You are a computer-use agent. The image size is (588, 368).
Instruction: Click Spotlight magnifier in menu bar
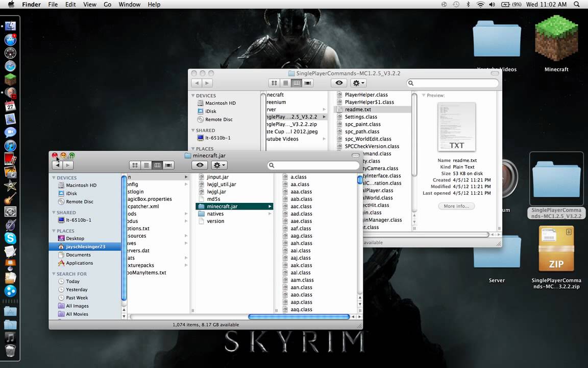click(x=576, y=4)
